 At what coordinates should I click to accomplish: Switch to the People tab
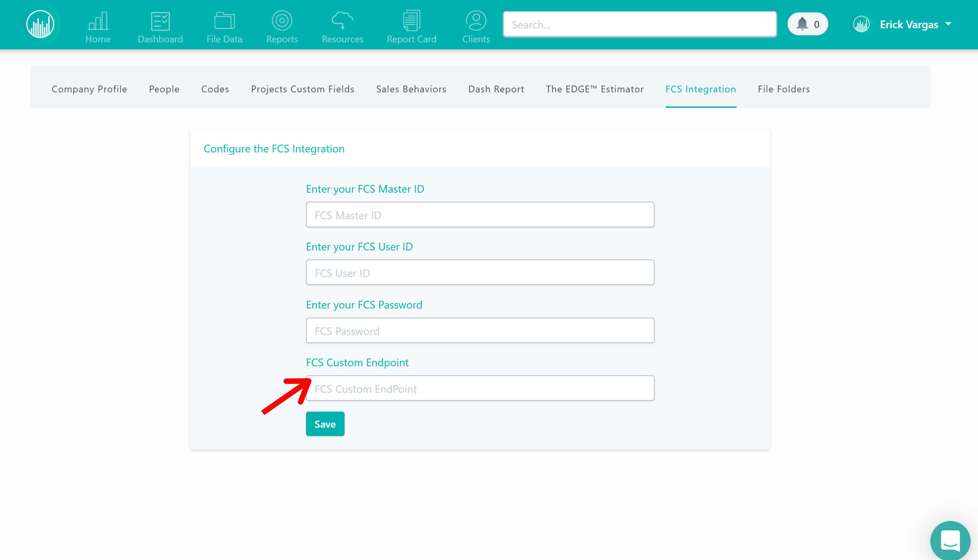click(164, 89)
